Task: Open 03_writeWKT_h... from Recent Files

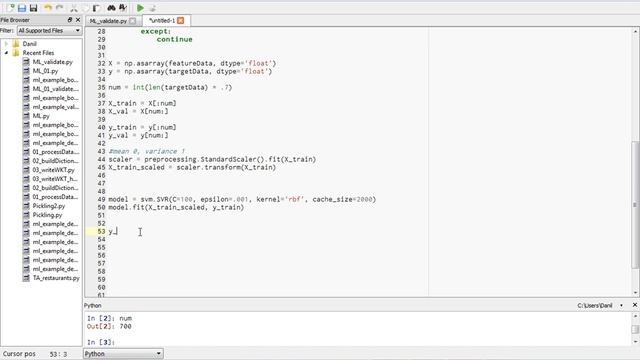Action: point(55,179)
